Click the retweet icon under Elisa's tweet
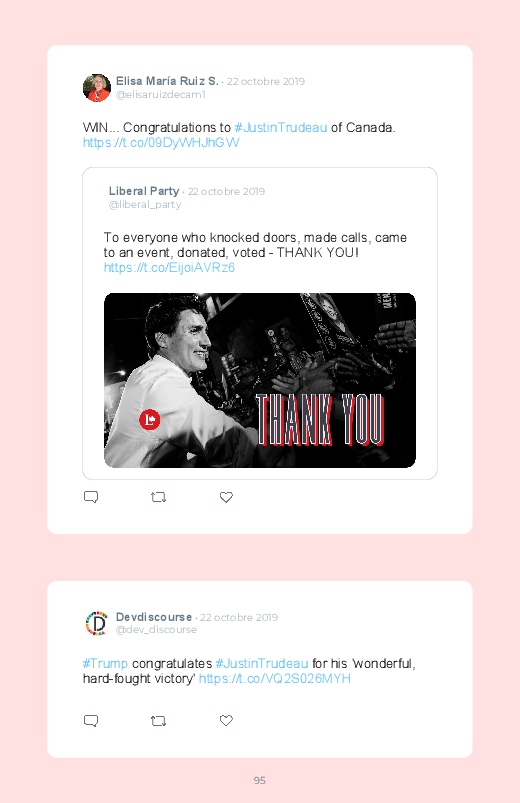This screenshot has width=520, height=803. pyautogui.click(x=158, y=497)
